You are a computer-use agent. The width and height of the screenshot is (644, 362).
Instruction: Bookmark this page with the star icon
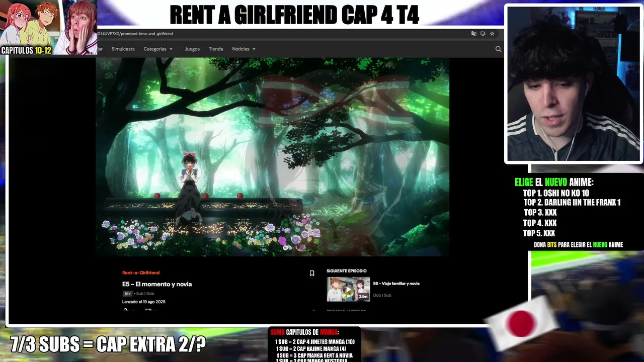point(492,34)
